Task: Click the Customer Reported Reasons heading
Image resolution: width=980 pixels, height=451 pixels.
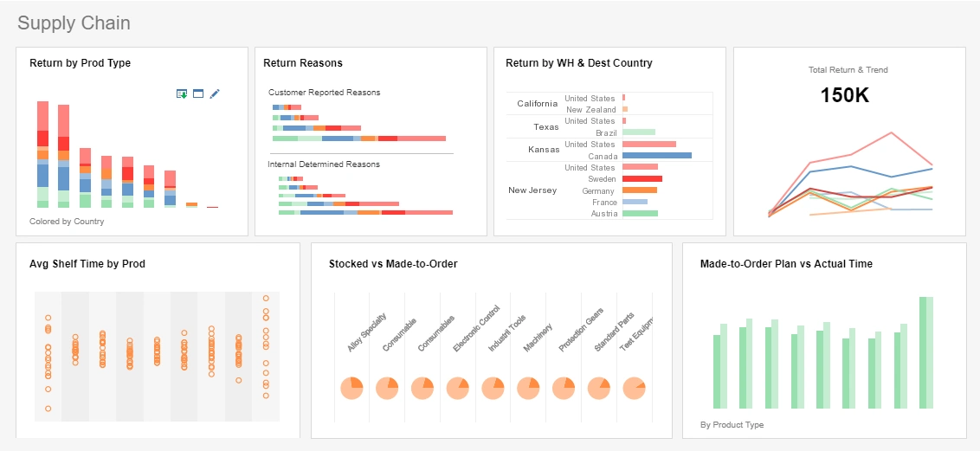Action: point(324,93)
